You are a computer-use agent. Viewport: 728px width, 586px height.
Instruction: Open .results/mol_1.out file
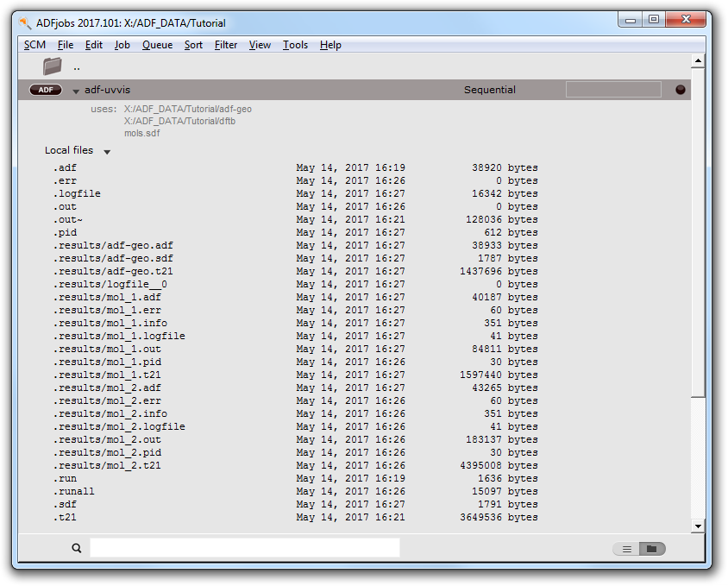coord(107,350)
